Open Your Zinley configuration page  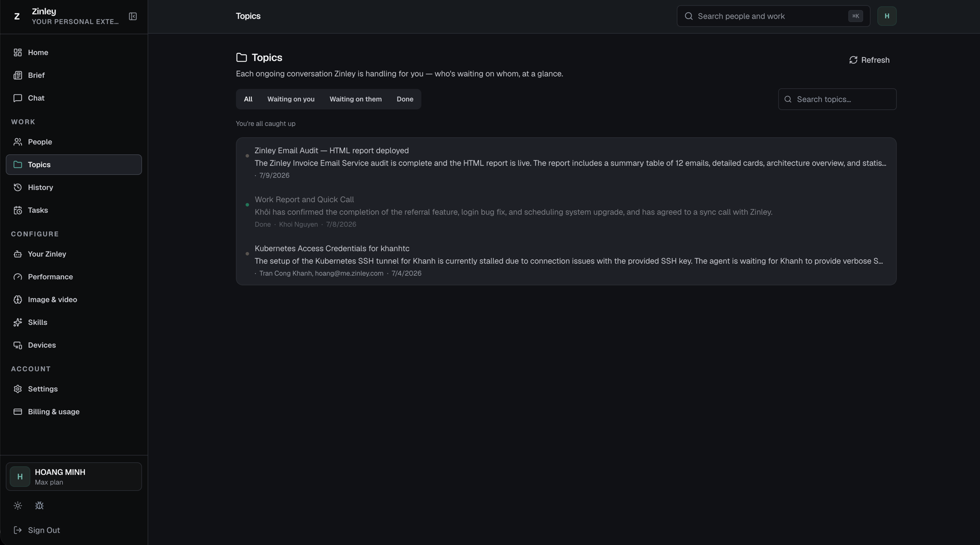73,254
